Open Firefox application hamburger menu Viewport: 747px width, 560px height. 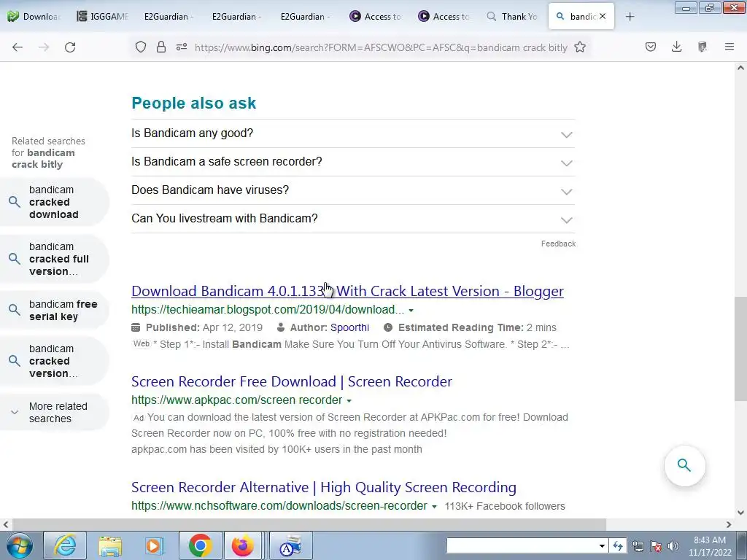[x=729, y=47]
